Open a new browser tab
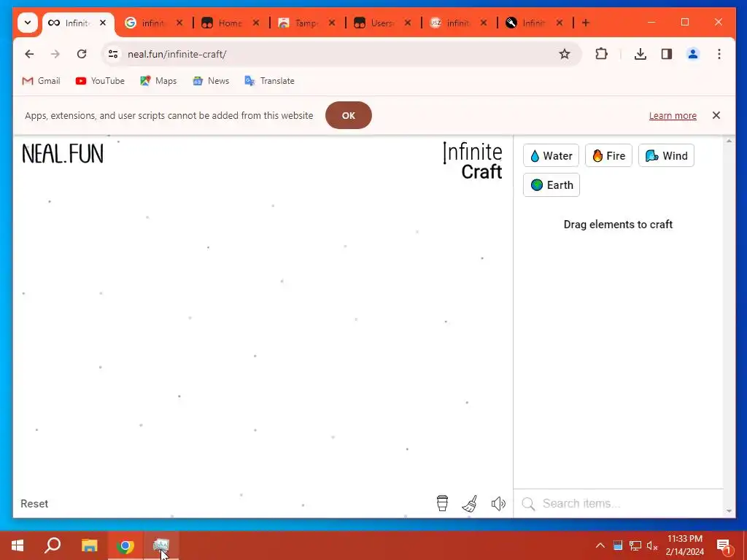747x560 pixels. [586, 23]
